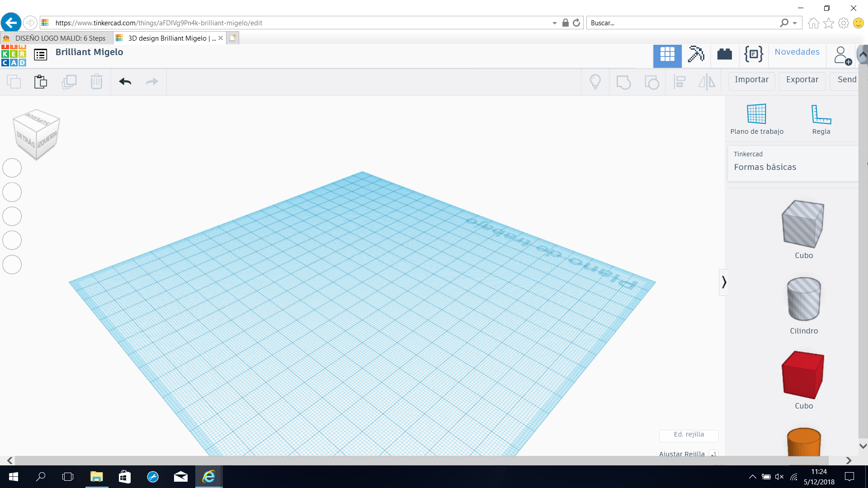Open the Mail app in taskbar

click(181, 477)
